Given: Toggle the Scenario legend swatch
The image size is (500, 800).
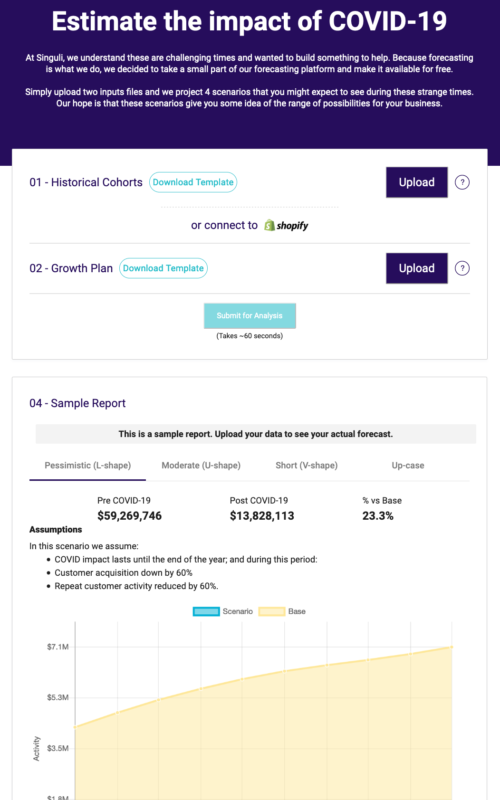Looking at the screenshot, I should (x=206, y=611).
